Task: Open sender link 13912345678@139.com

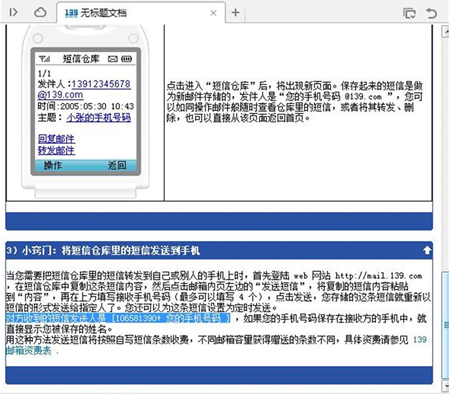Action: tap(84, 89)
